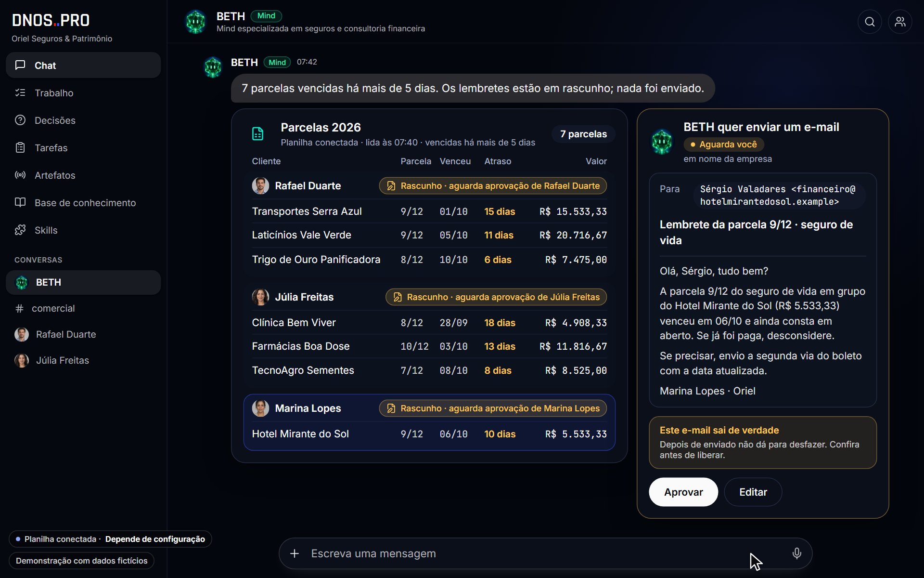Open Júlia Freitas conversation in sidebar
Image resolution: width=924 pixels, height=578 pixels.
click(x=83, y=360)
